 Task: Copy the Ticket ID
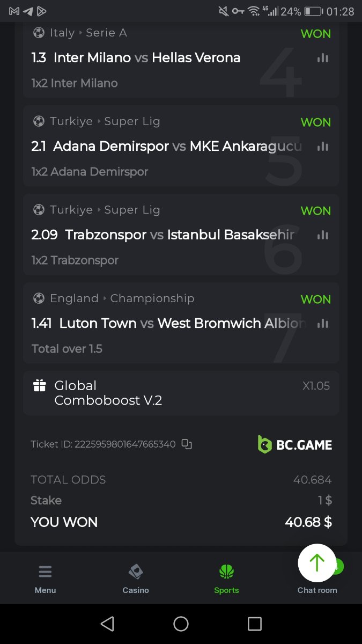[186, 444]
